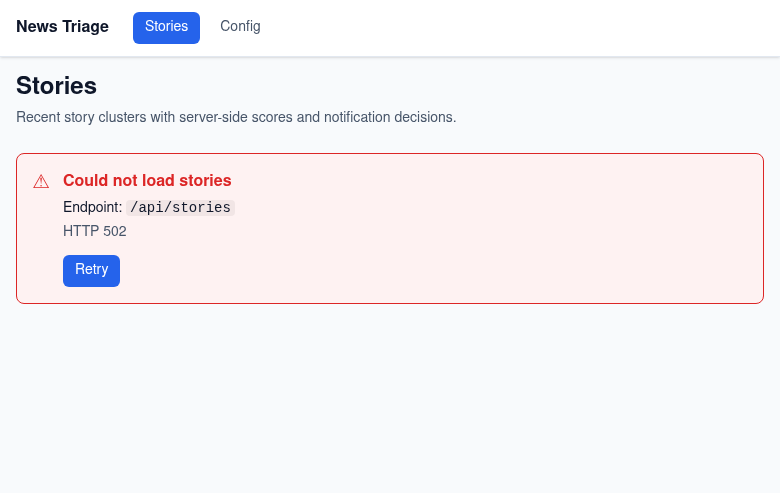Click the word 'stories' in error title
This screenshot has height=493, width=780.
[x=205, y=181]
